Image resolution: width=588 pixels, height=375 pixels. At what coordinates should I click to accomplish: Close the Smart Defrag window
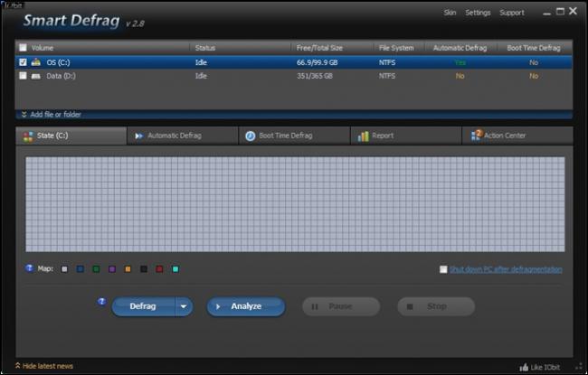tap(573, 11)
